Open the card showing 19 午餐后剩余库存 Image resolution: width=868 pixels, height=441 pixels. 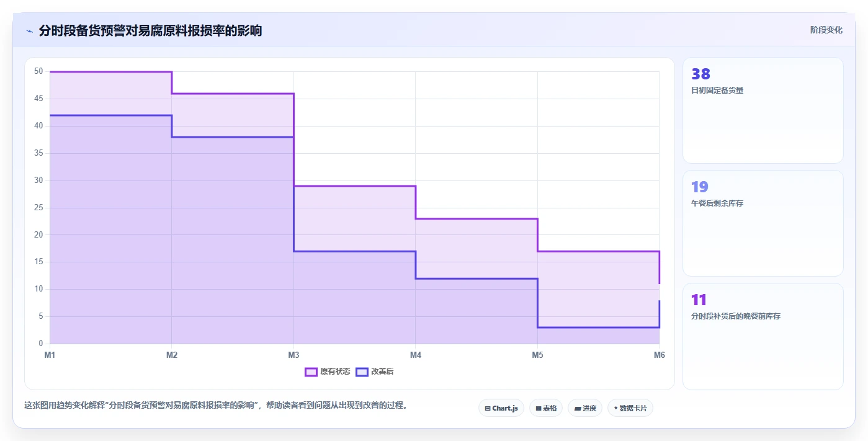click(x=763, y=223)
